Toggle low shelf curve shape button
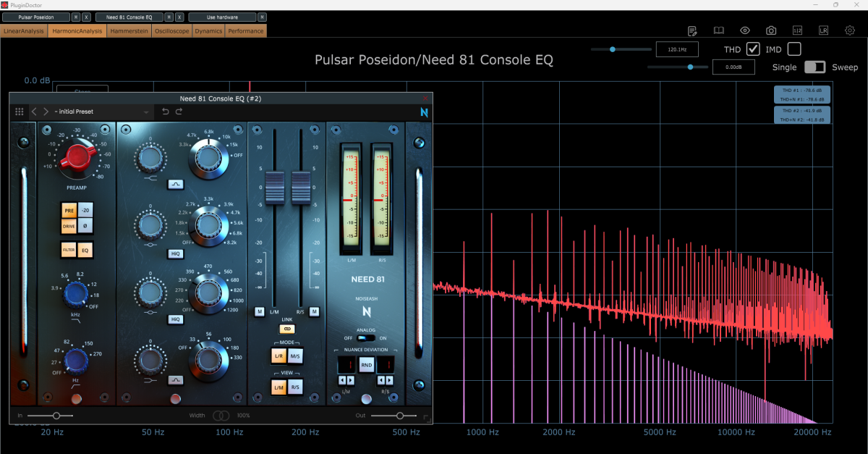The image size is (868, 454). click(176, 379)
